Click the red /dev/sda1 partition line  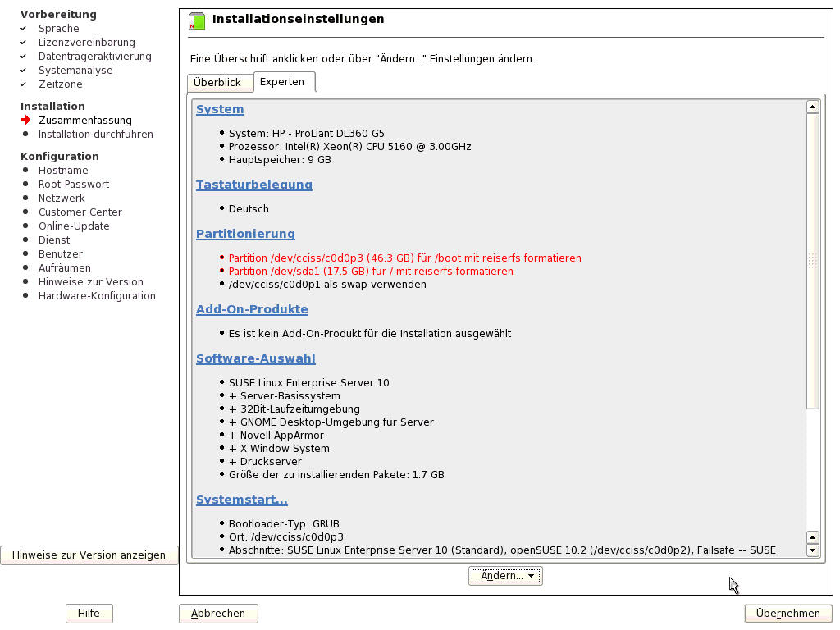click(371, 272)
